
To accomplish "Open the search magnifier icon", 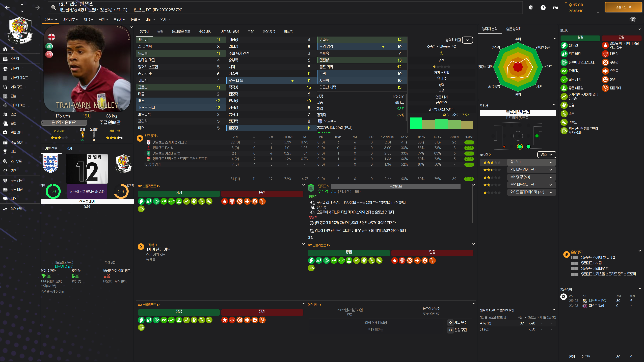I will pyautogui.click(x=53, y=7).
